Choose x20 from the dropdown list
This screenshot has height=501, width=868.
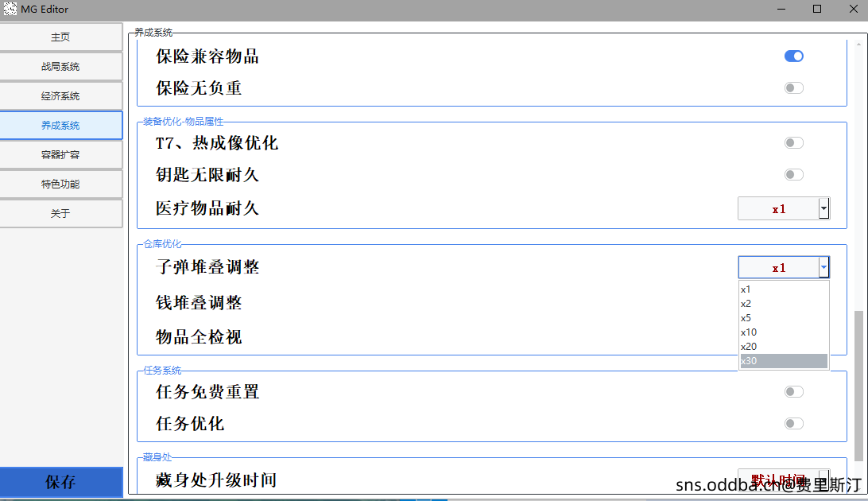tap(784, 347)
